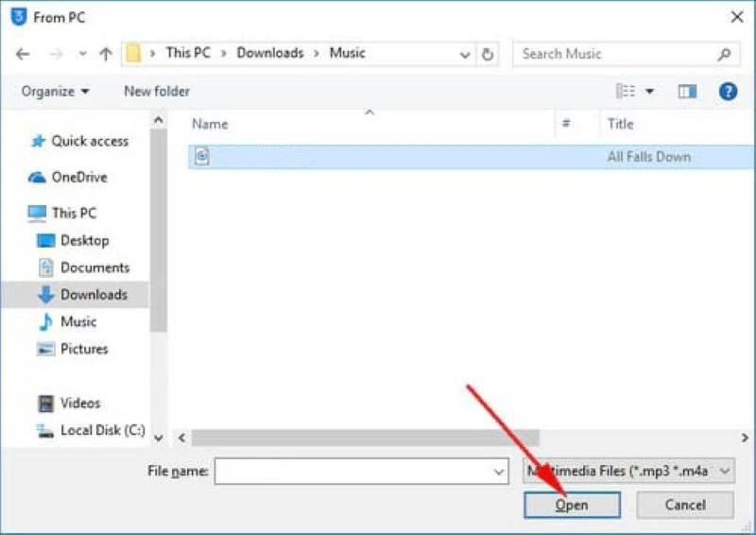
Task: Open OneDrive in the navigation pane
Action: pyautogui.click(x=78, y=177)
